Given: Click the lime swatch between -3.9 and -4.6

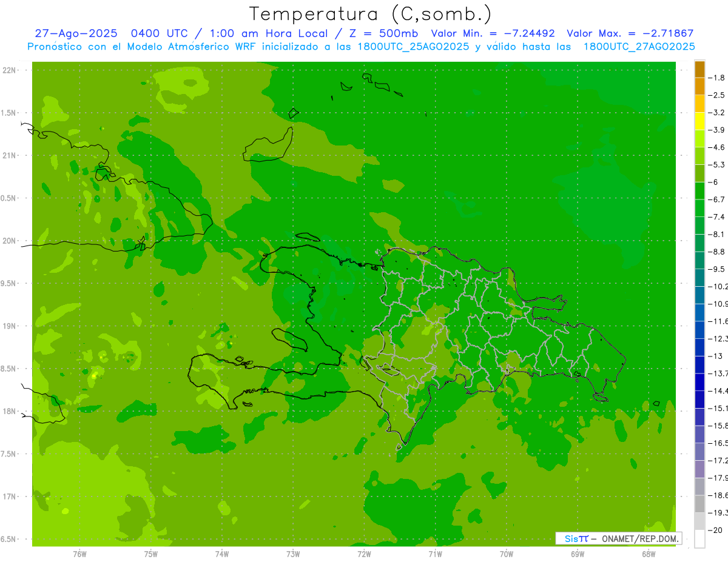Looking at the screenshot, I should pyautogui.click(x=699, y=138).
